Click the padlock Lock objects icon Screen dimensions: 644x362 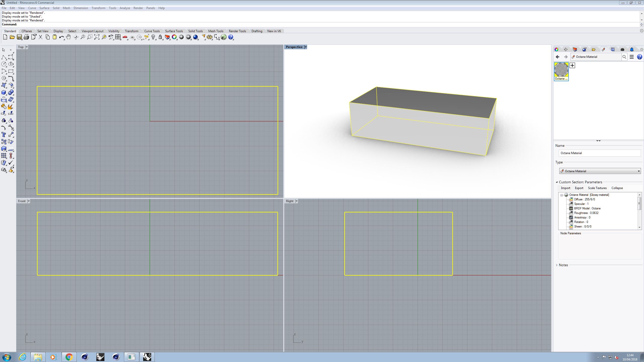[x=160, y=37]
